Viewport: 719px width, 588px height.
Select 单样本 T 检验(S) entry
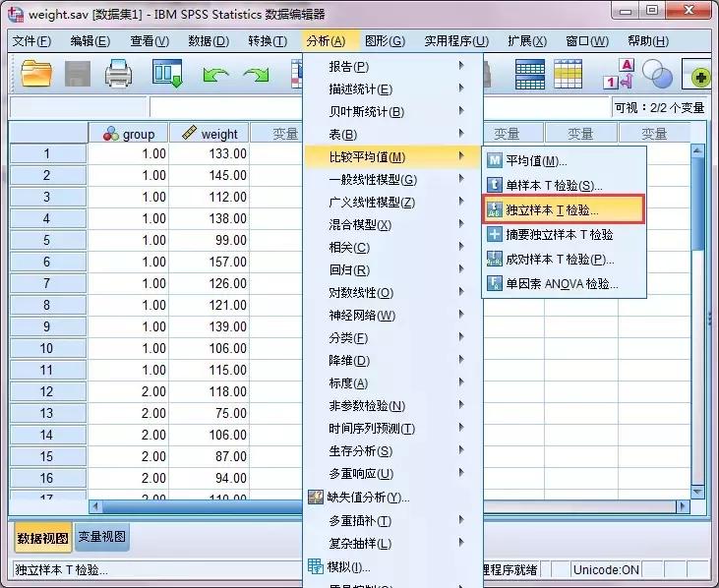click(x=564, y=185)
